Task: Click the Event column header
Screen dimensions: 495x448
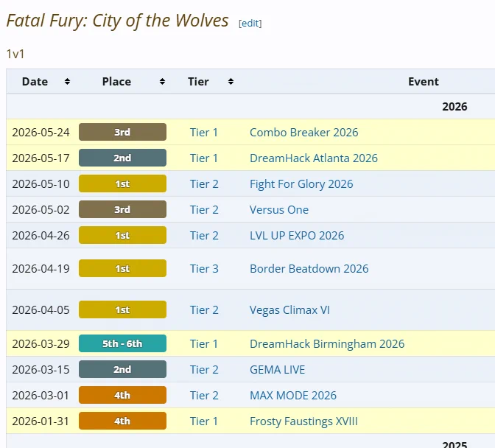Action: (x=423, y=82)
